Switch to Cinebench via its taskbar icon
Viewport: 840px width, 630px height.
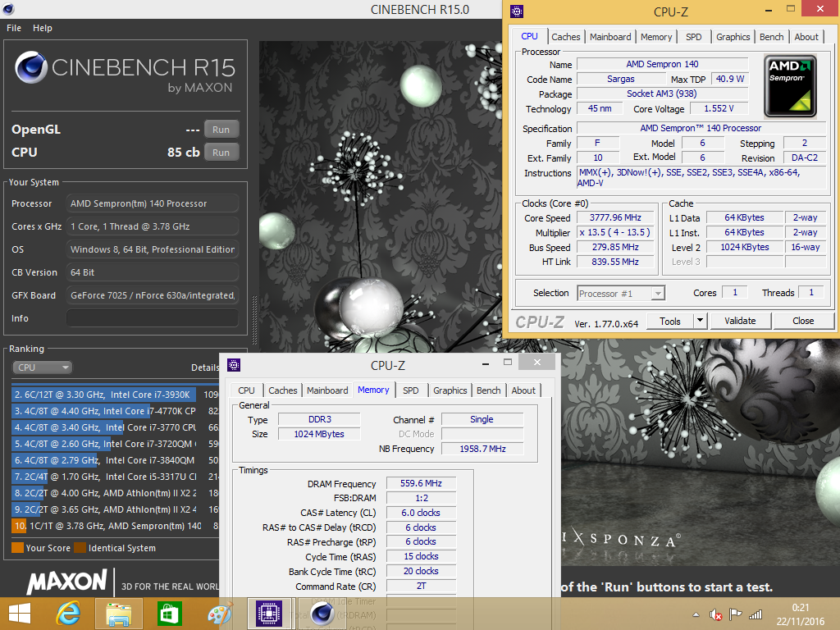point(322,614)
